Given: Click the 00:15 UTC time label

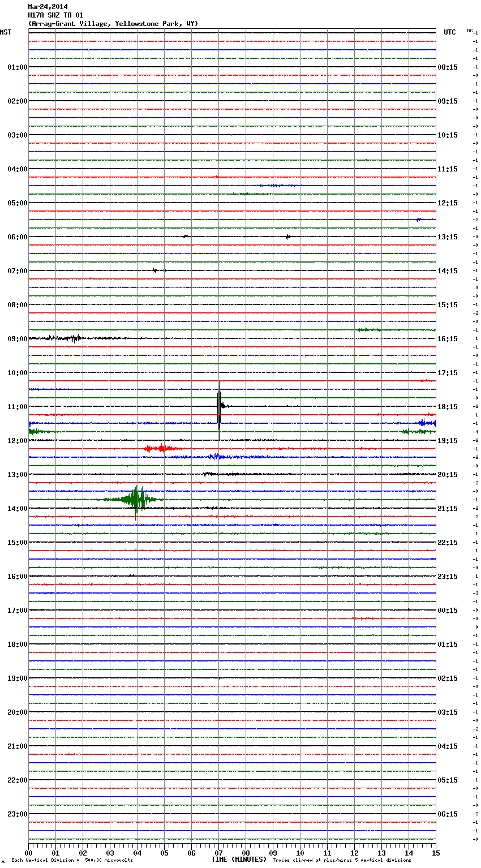Looking at the screenshot, I should [448, 611].
